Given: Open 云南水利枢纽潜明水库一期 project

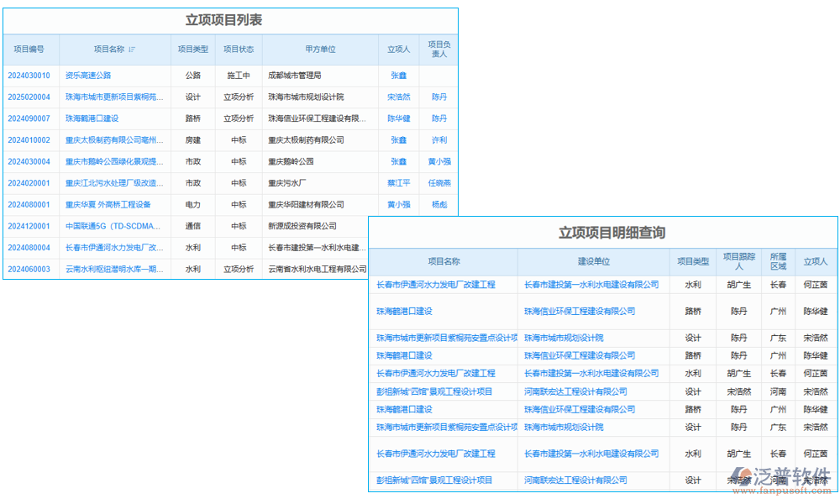Looking at the screenshot, I should coord(115,269).
